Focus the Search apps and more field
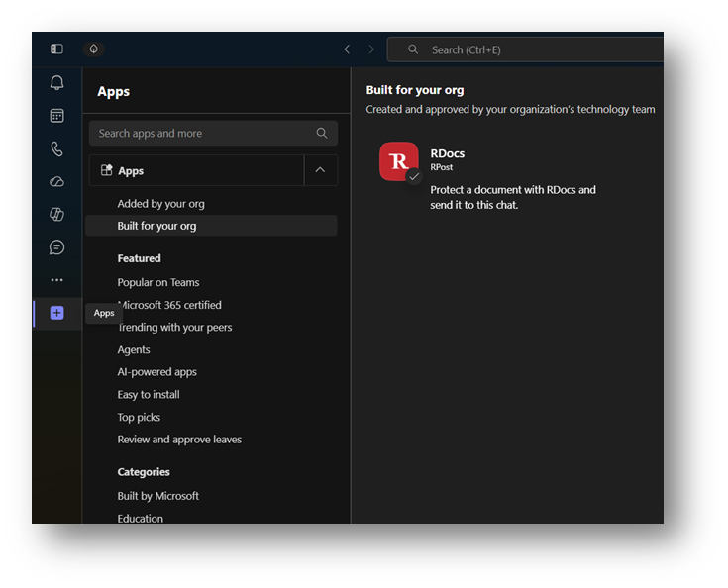The height and width of the screenshot is (588, 728). [x=214, y=134]
